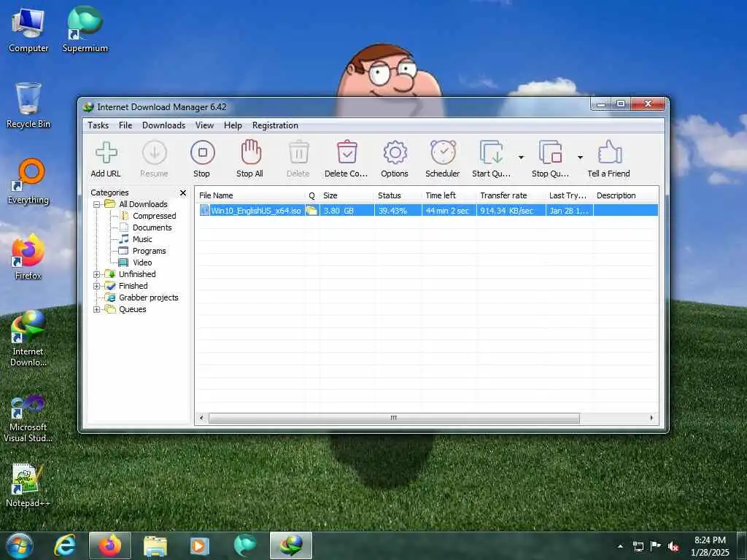Select Grabber projects in the tree
The height and width of the screenshot is (560, 747).
coord(149,297)
